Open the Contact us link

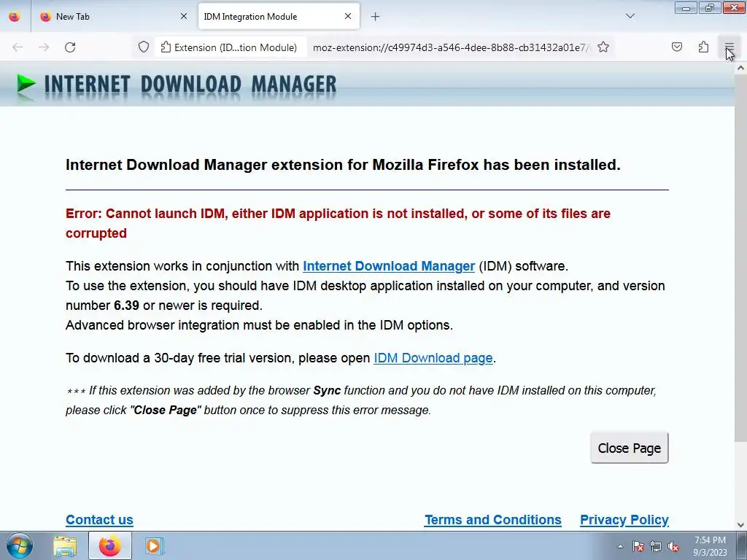(x=99, y=519)
